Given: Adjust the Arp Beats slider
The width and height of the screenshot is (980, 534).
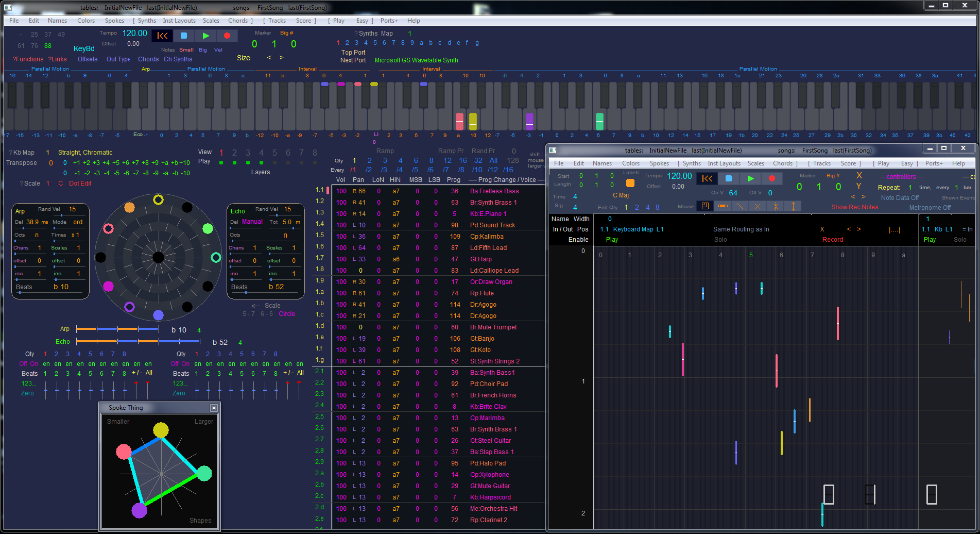Looking at the screenshot, I should (x=49, y=292).
